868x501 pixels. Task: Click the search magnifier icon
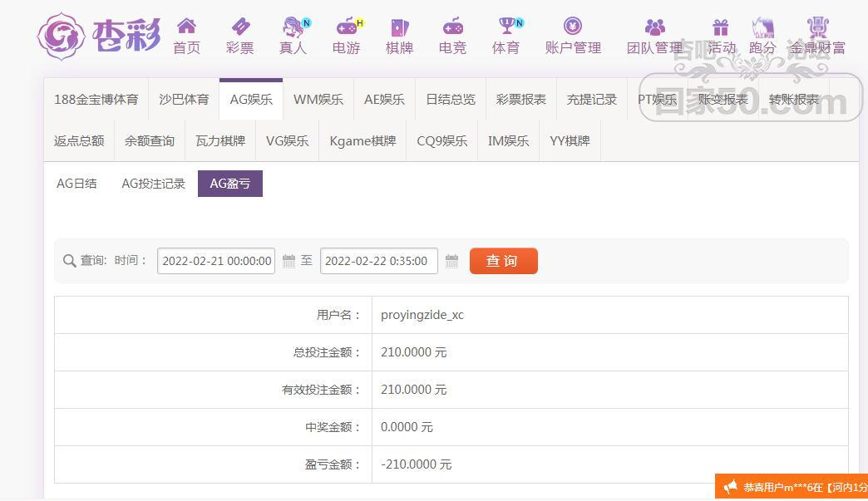coord(69,261)
